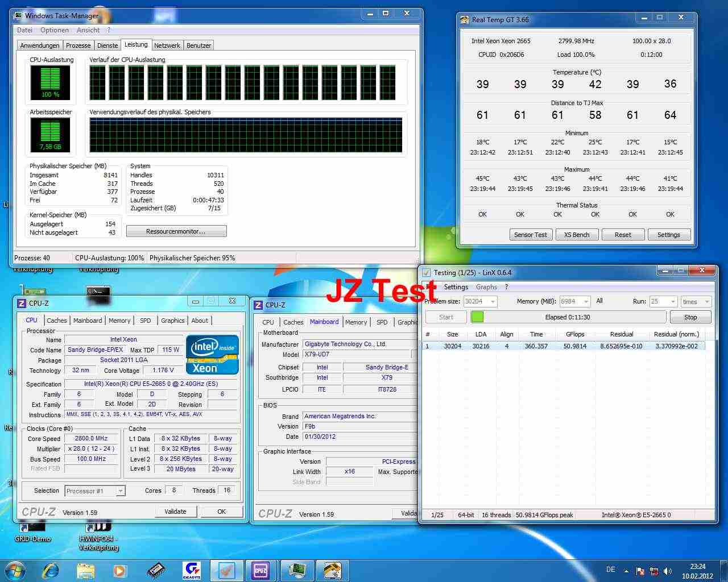Open the Caches tab in left CPU-Z window

57,321
